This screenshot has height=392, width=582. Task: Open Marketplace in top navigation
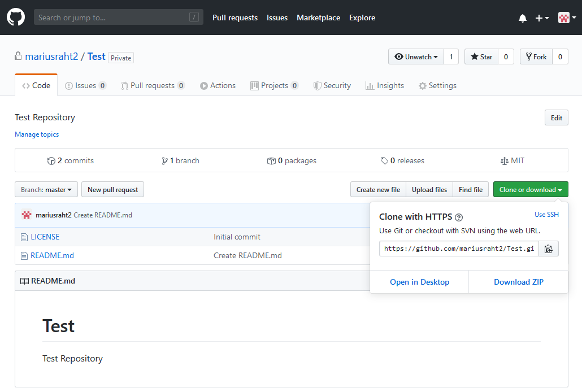pos(318,18)
